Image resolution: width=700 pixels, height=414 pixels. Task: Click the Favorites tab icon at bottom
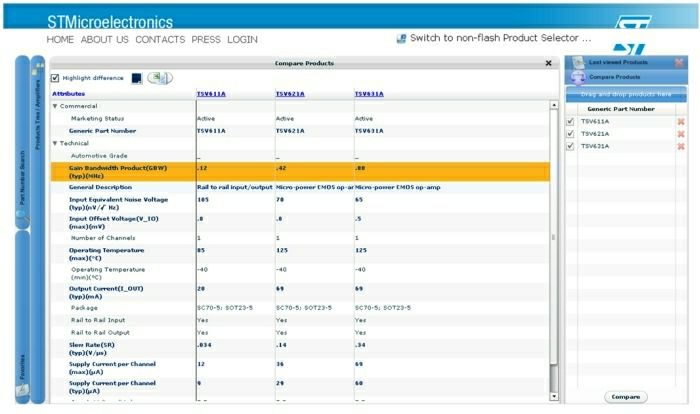22,390
